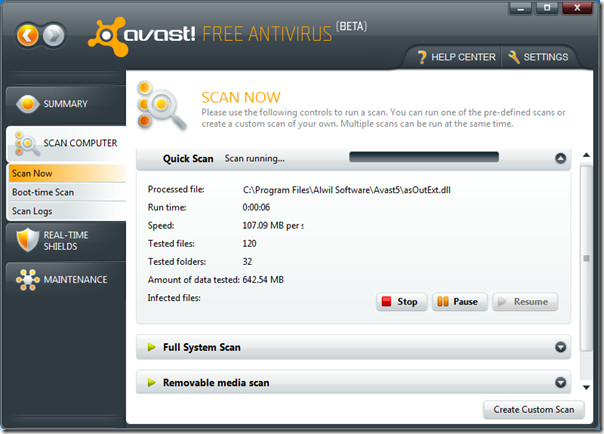Open the Settings tab
604x434 pixels.
coord(538,57)
